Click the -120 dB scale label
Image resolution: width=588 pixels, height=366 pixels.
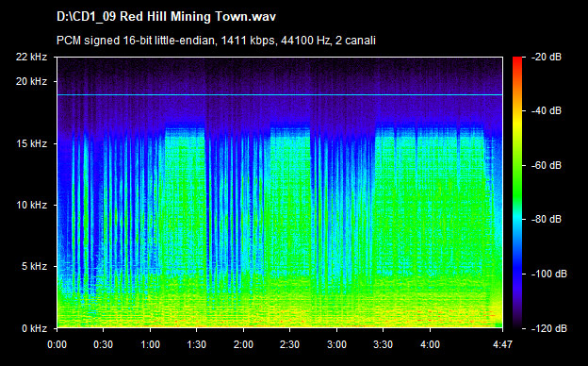click(549, 328)
